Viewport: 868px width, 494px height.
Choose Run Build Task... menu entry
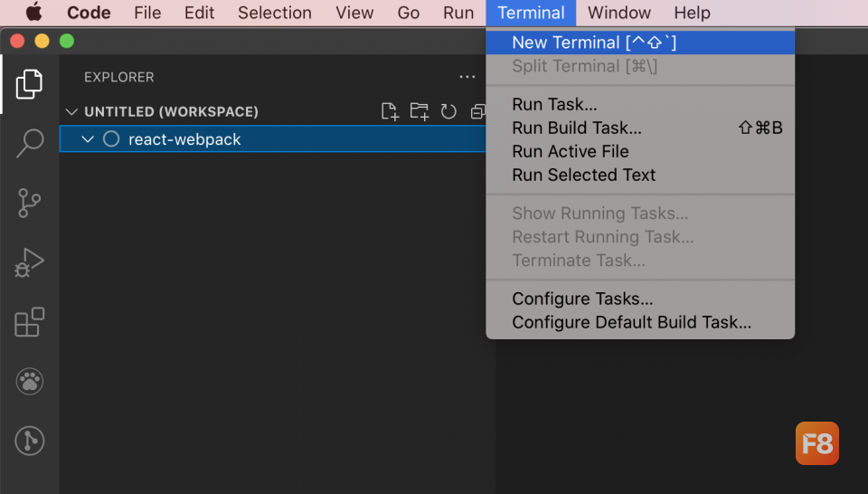tap(640, 128)
